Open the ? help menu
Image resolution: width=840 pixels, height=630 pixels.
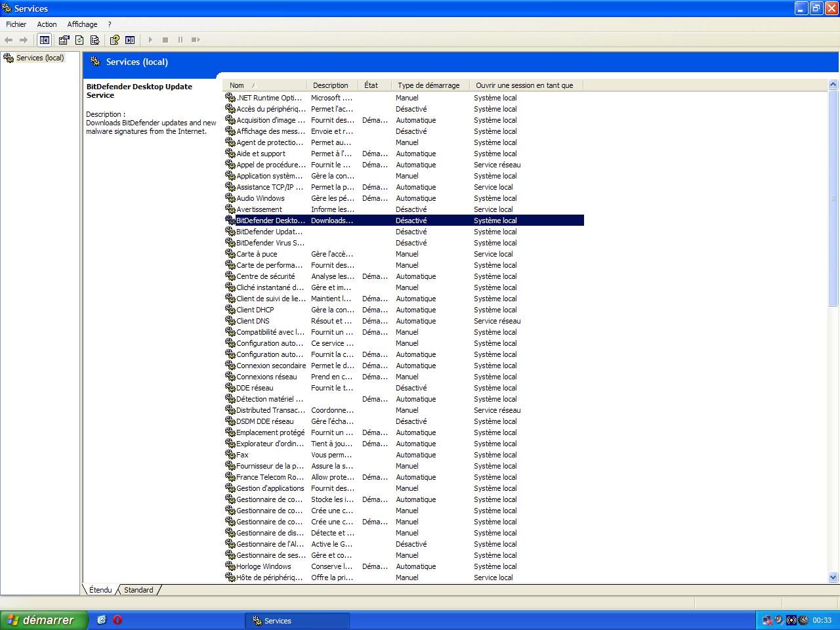click(x=110, y=24)
